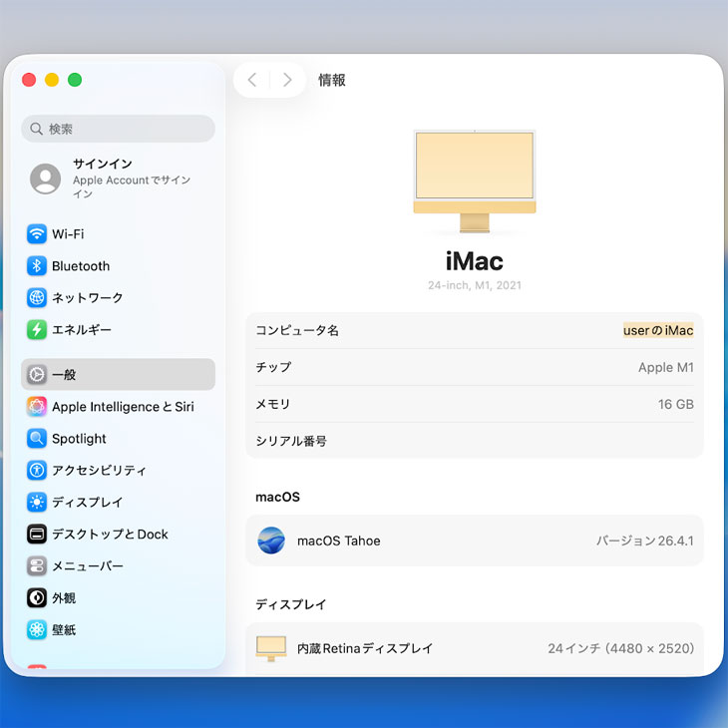Image resolution: width=728 pixels, height=728 pixels.
Task: Click the macOS Tahoe version row
Action: 474,541
